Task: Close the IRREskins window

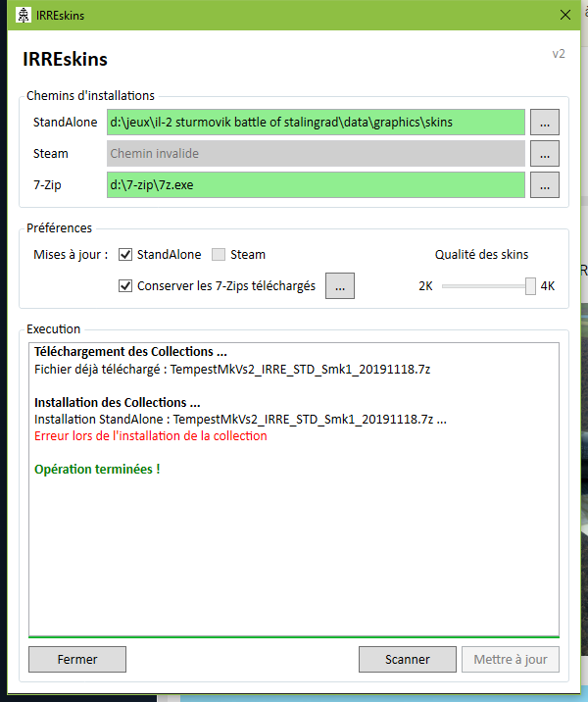Action: click(x=565, y=16)
